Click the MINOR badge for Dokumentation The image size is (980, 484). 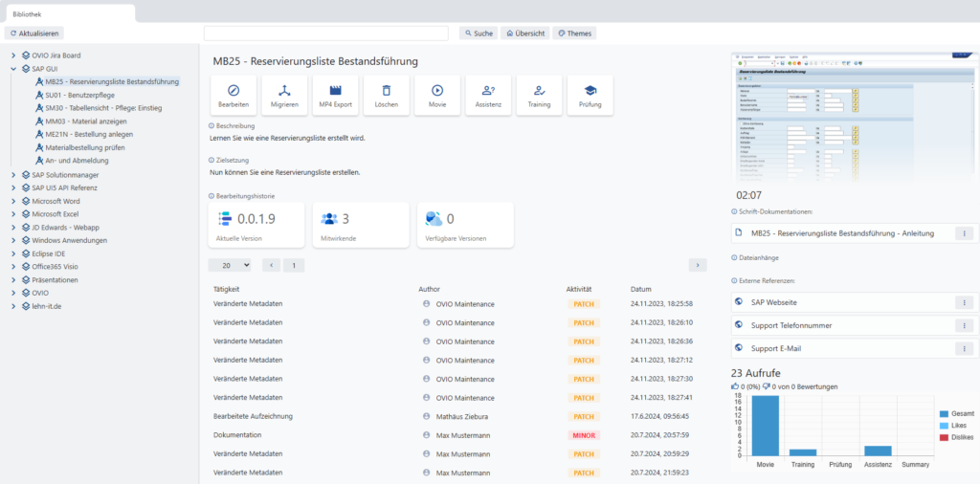pos(584,435)
